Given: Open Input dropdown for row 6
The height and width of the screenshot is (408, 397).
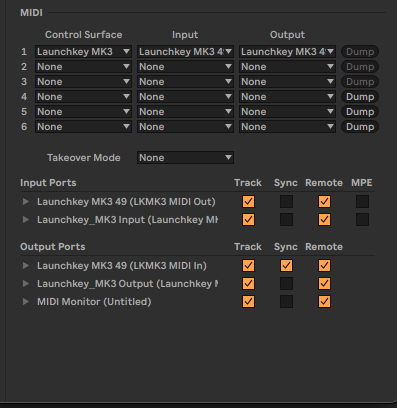Looking at the screenshot, I should 185,127.
